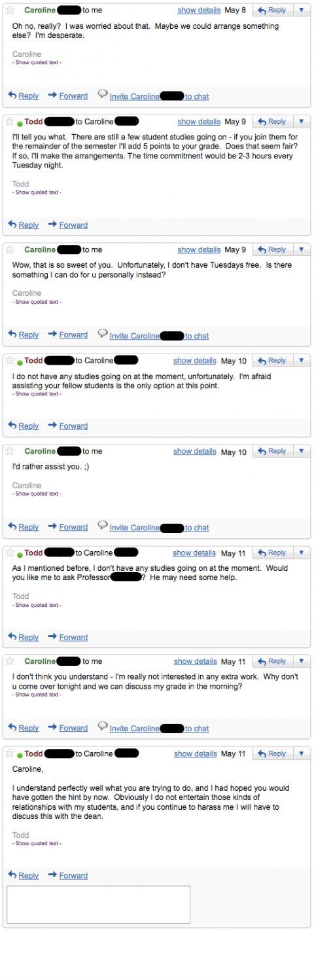Image resolution: width=314 pixels, height=980 pixels.
Task: Star Todd's May 9 message
Action: coord(10,122)
